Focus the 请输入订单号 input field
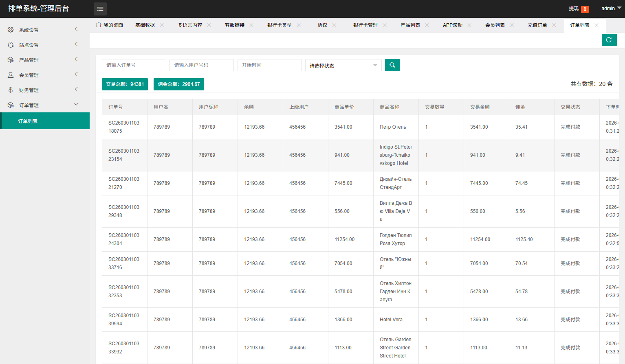The image size is (625, 364). coord(134,65)
